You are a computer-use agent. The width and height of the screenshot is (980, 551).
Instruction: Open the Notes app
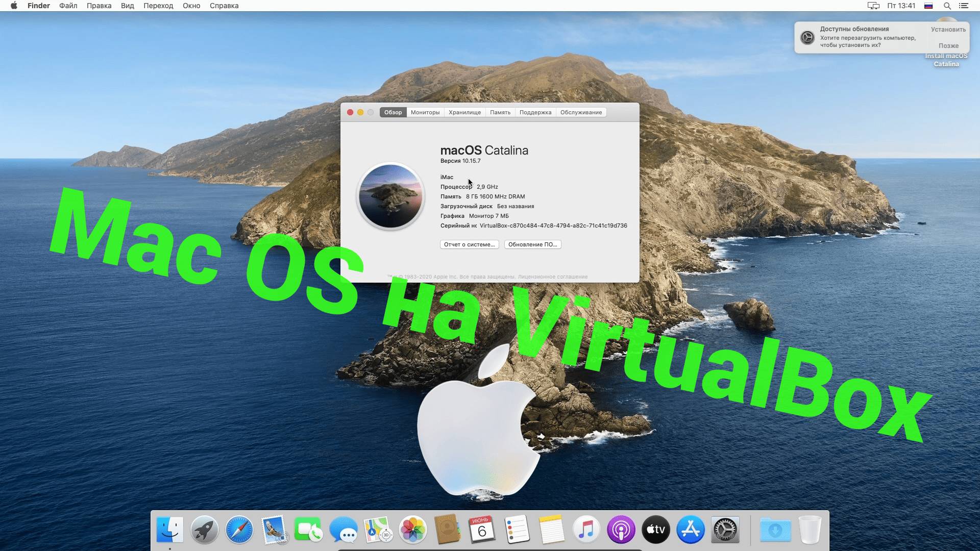(551, 530)
